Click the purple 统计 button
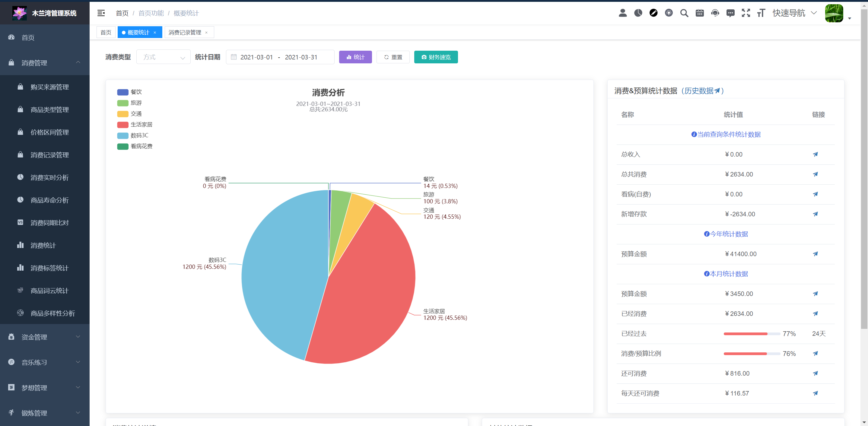Viewport: 868px width, 426px height. coord(355,57)
